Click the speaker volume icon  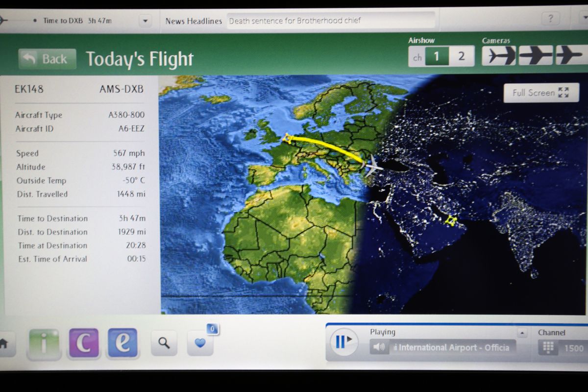[x=379, y=348]
